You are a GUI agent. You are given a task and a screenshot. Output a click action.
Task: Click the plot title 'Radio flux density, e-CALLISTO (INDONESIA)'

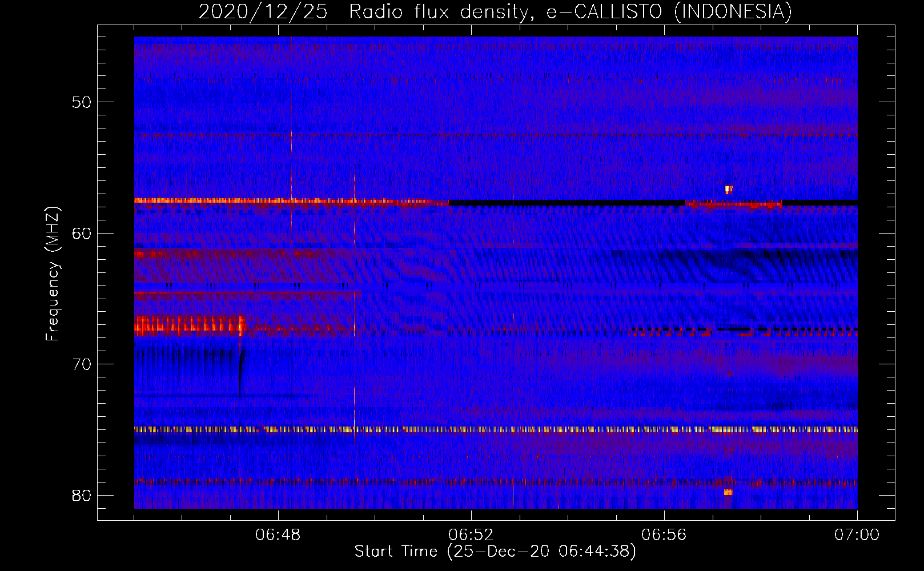[x=571, y=11]
